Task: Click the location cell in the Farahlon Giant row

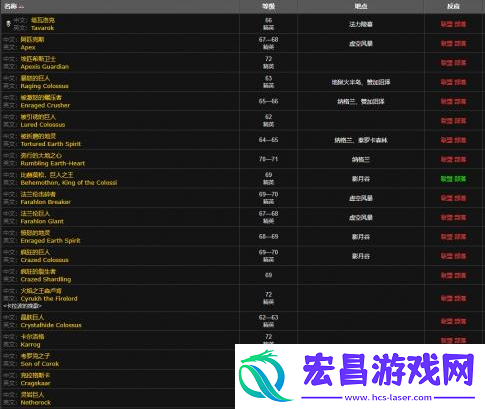Action: tap(361, 217)
